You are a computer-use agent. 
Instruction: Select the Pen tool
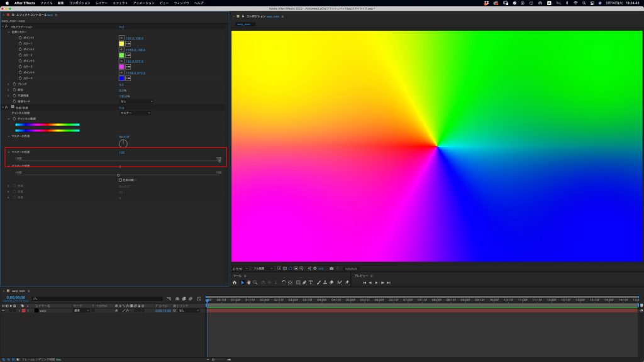point(304,283)
